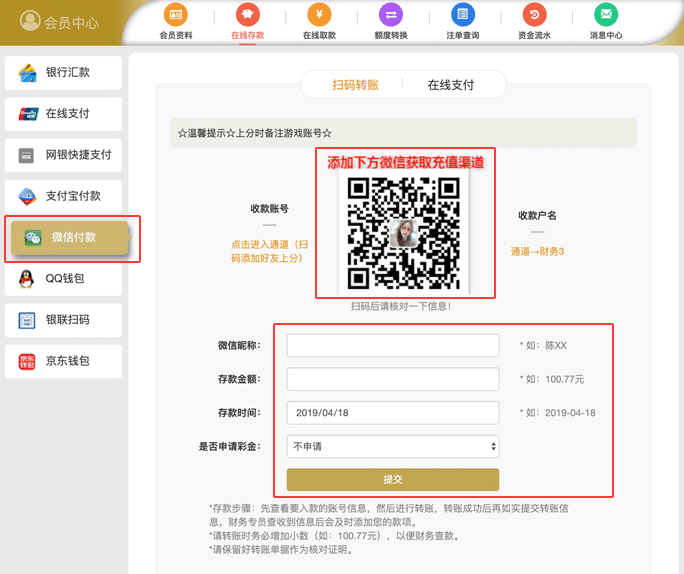Switch to the 在线支付 tab
Screen dimensions: 684x574
tap(450, 85)
